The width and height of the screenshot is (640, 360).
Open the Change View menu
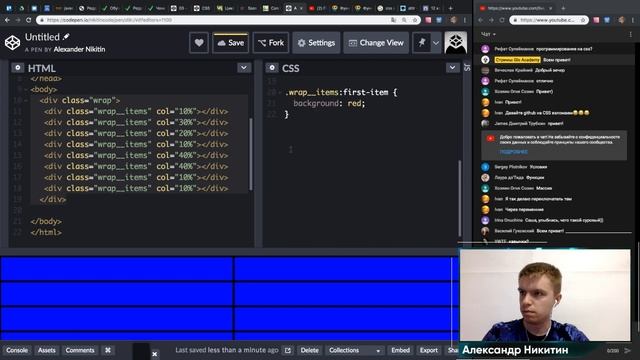pyautogui.click(x=376, y=42)
